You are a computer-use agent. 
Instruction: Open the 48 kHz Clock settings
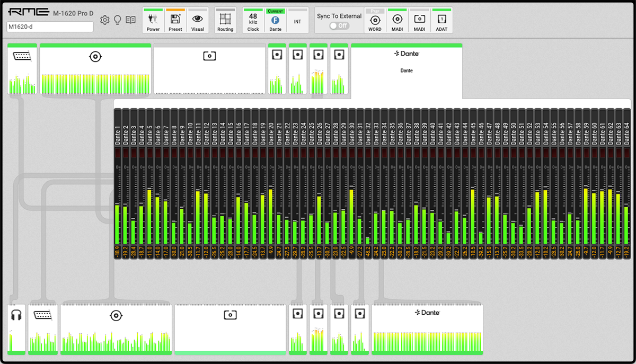(253, 21)
